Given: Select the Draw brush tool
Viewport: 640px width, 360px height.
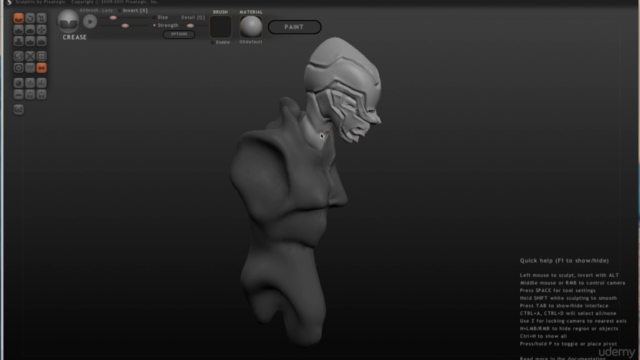Looking at the screenshot, I should click(18, 29).
